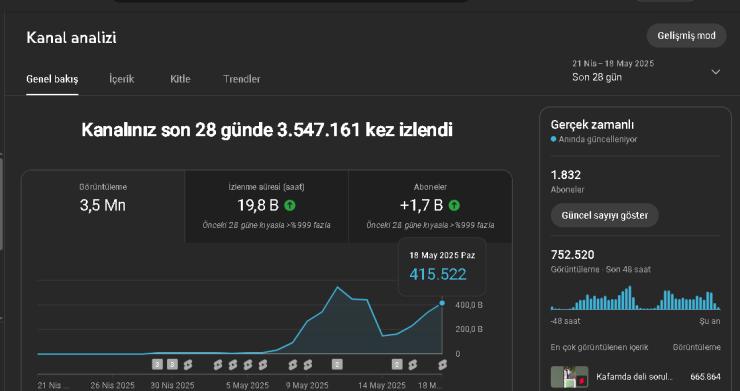Click the 400,0 B y-axis label
The width and height of the screenshot is (740, 391).
click(469, 306)
